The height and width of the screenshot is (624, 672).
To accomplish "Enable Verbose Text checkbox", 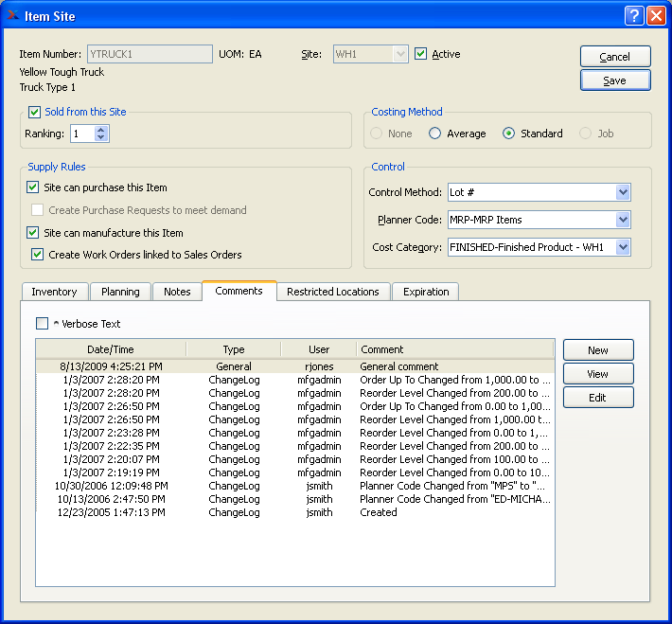I will coord(42,324).
